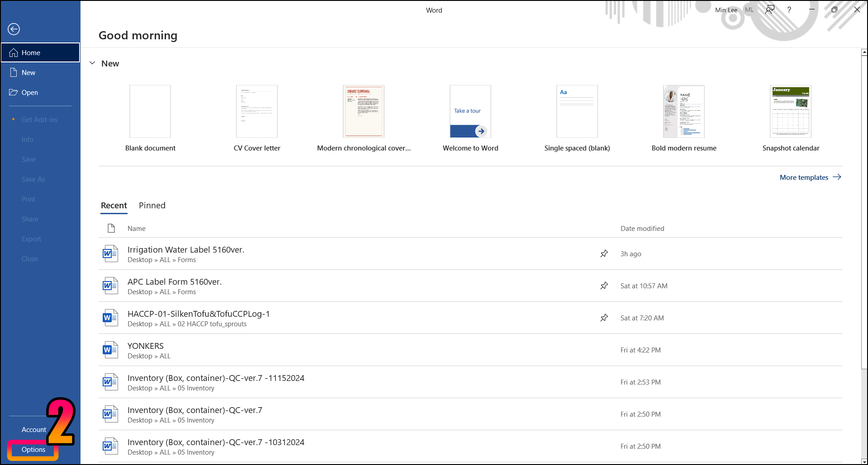The height and width of the screenshot is (465, 868).
Task: Click the back arrow to return to document
Action: (14, 29)
